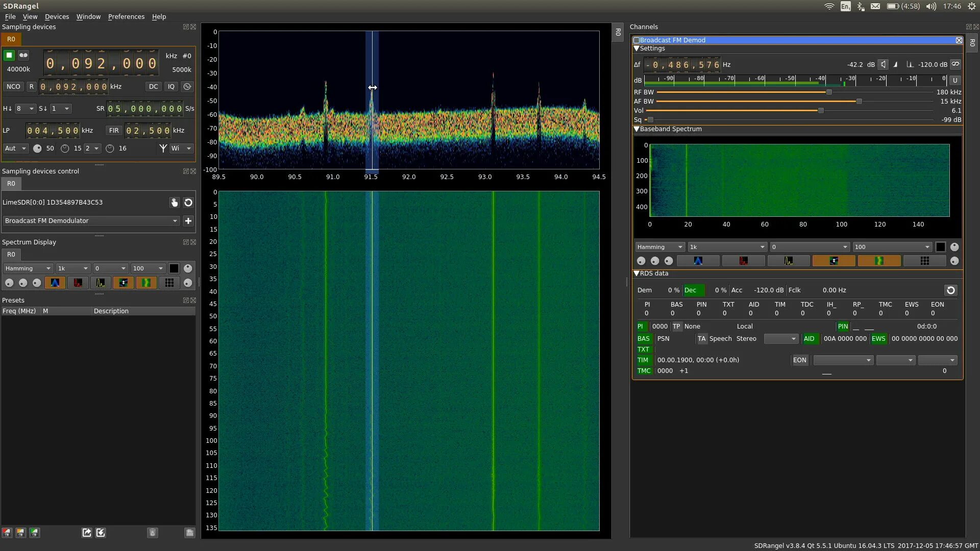Image resolution: width=980 pixels, height=551 pixels.
Task: Toggle DC correction in sampling device panel
Action: (x=154, y=87)
